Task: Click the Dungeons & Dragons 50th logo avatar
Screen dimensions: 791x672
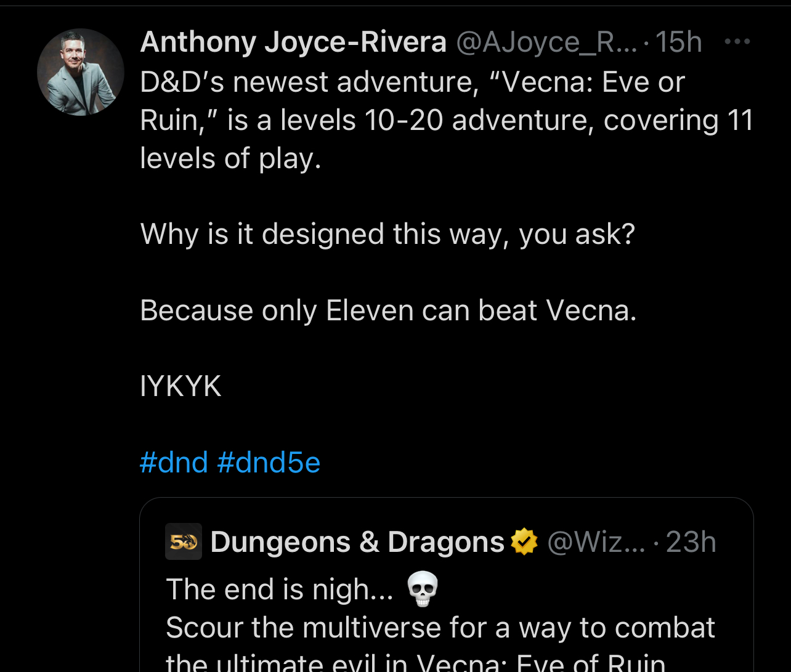Action: (184, 541)
